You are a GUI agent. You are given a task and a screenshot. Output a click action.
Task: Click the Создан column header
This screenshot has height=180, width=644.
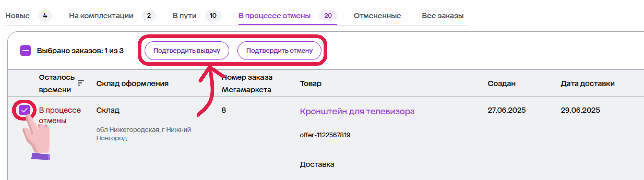coord(501,83)
